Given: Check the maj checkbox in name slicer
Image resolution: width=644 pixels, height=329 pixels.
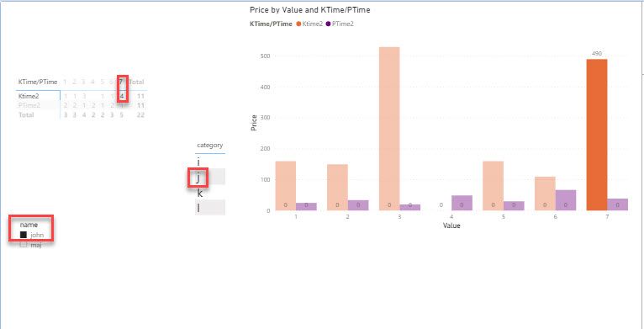Looking at the screenshot, I should click(24, 245).
